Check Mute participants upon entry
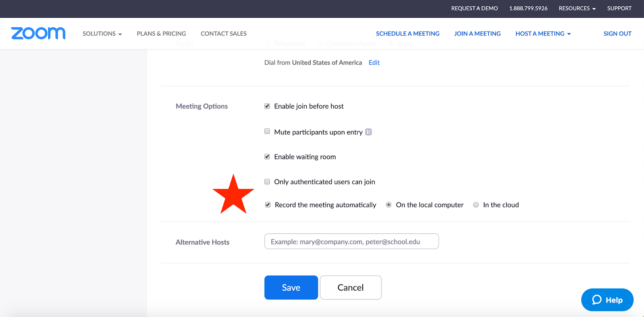 click(267, 131)
